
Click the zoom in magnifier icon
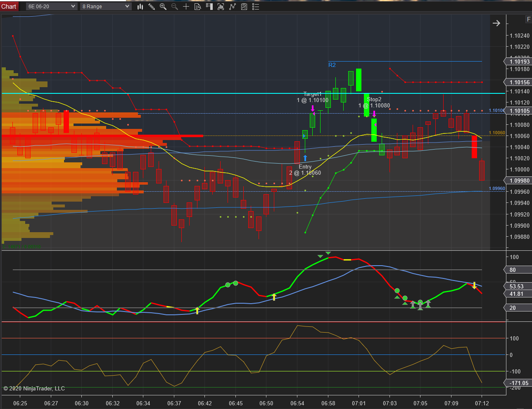163,6
